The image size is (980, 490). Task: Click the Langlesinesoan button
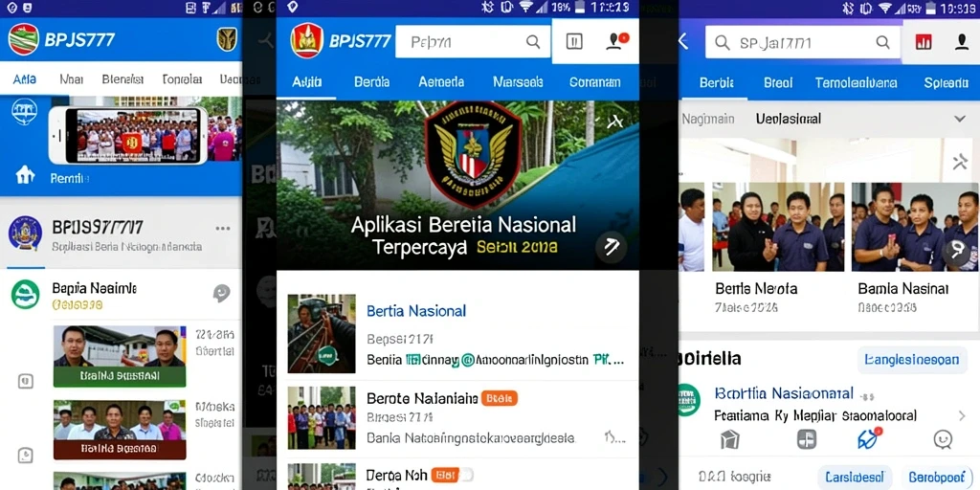(911, 360)
